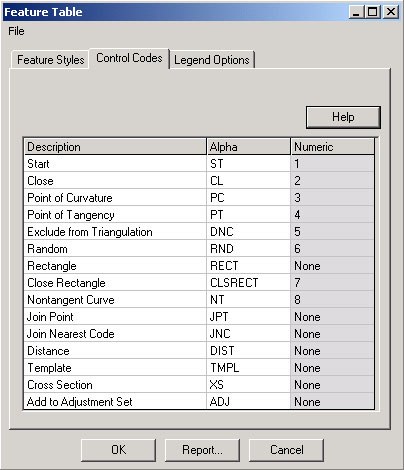Edit the DNC alpha code cell

click(248, 232)
